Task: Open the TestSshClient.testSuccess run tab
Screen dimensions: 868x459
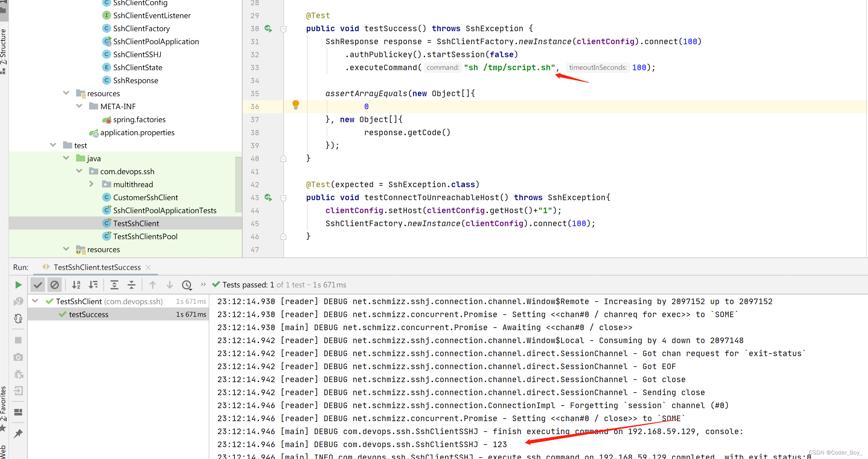Action: pos(97,267)
